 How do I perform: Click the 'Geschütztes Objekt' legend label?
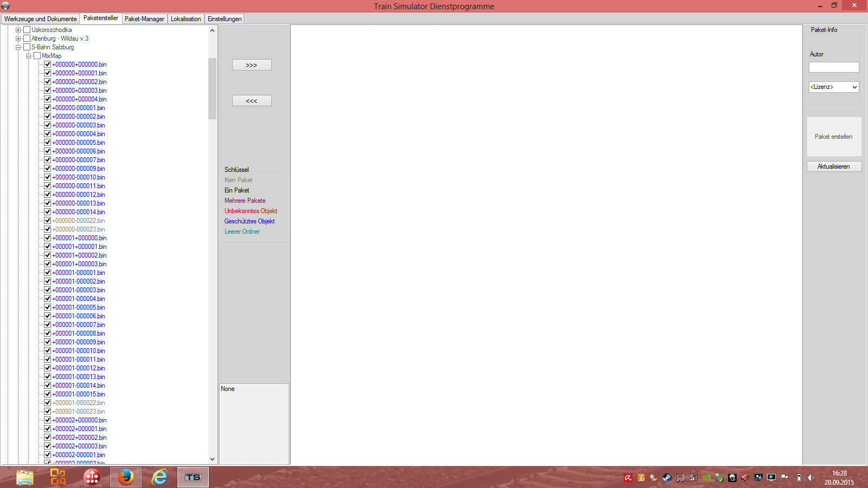point(250,221)
